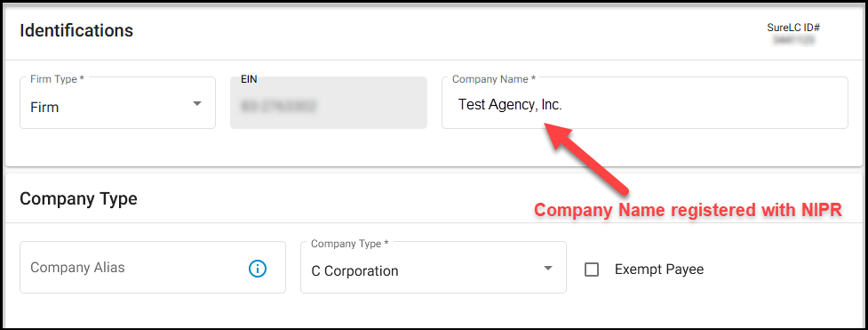Open the Firm Type dropdown arrow
868x330 pixels.
[197, 104]
